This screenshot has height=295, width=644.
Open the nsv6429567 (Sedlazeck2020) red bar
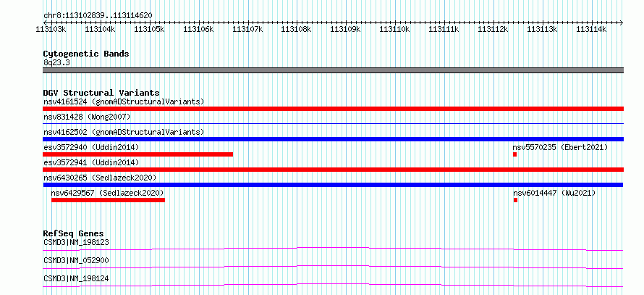point(108,200)
